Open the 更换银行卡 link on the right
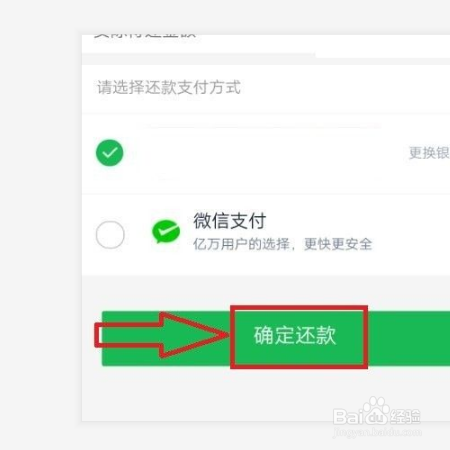Screen dimensions: 450x450 pyautogui.click(x=429, y=153)
